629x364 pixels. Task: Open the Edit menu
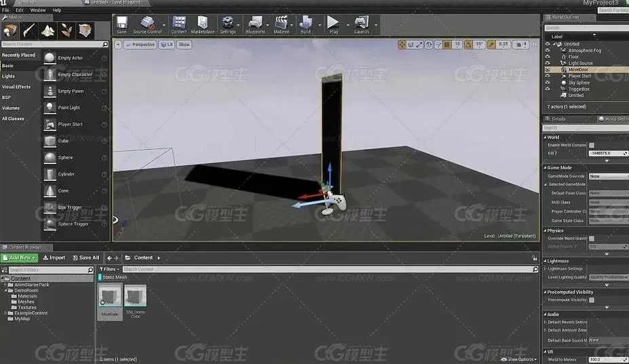point(19,10)
